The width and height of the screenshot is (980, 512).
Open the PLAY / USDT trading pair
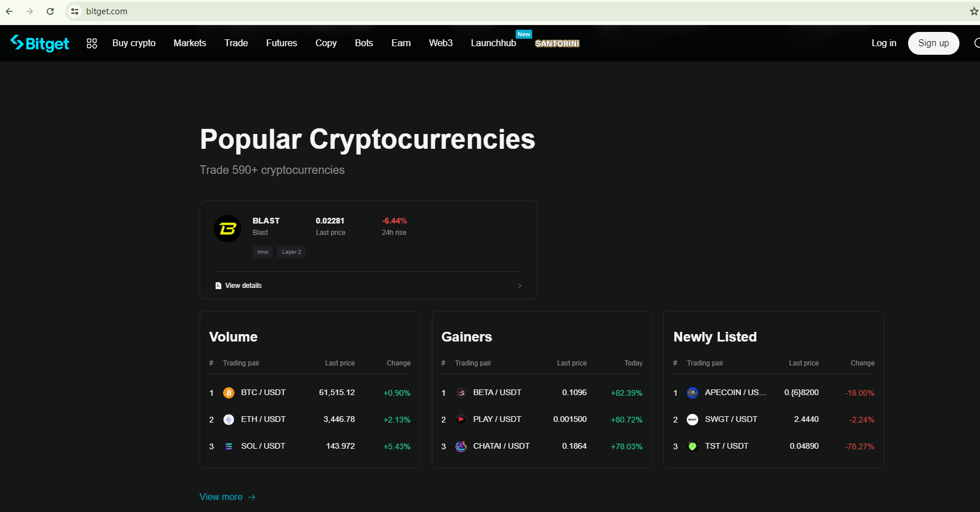(497, 420)
